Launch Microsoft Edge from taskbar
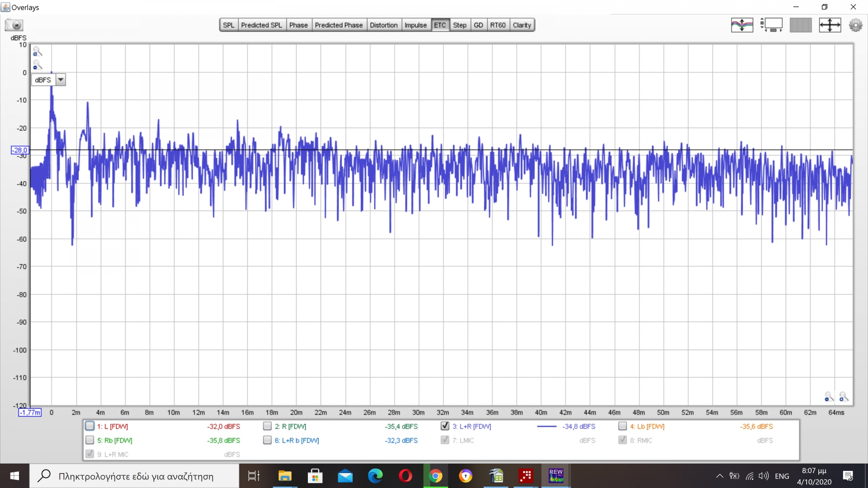The width and height of the screenshot is (868, 488). point(375,476)
